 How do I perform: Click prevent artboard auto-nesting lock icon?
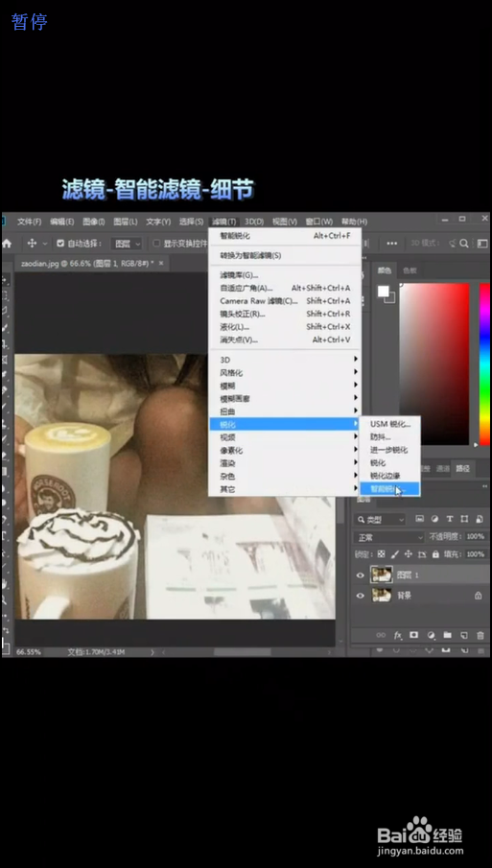click(422, 554)
